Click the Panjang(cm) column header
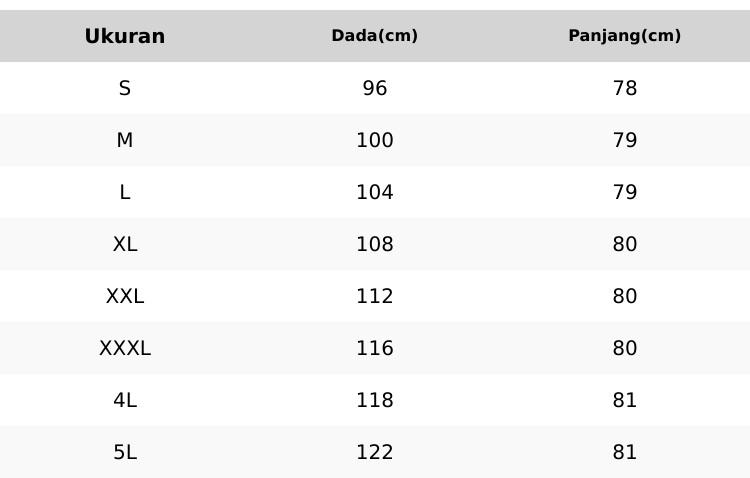Viewport: 750px width, 478px height. coord(625,36)
